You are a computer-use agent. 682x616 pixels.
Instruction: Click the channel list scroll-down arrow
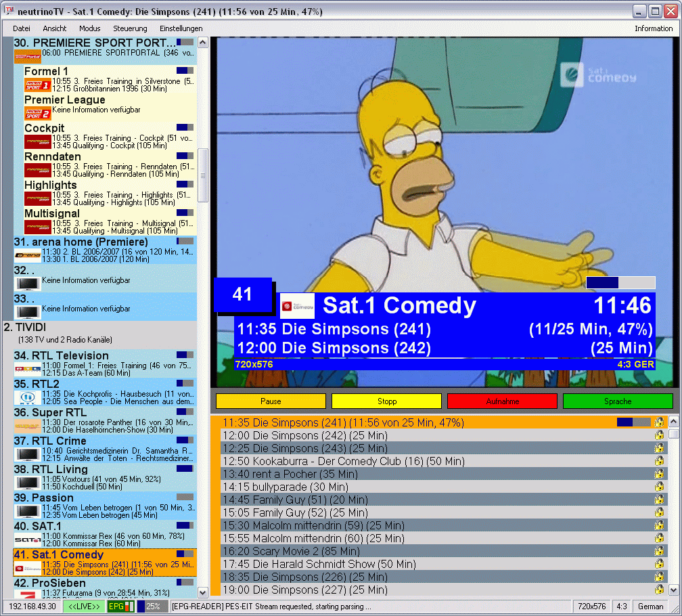(x=203, y=592)
